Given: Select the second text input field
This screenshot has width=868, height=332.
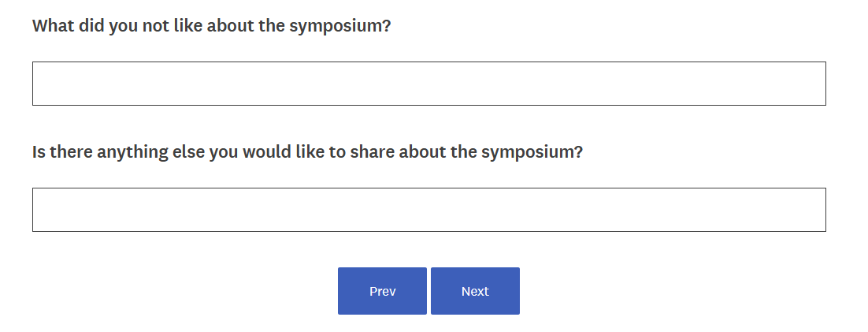Looking at the screenshot, I should [x=428, y=210].
